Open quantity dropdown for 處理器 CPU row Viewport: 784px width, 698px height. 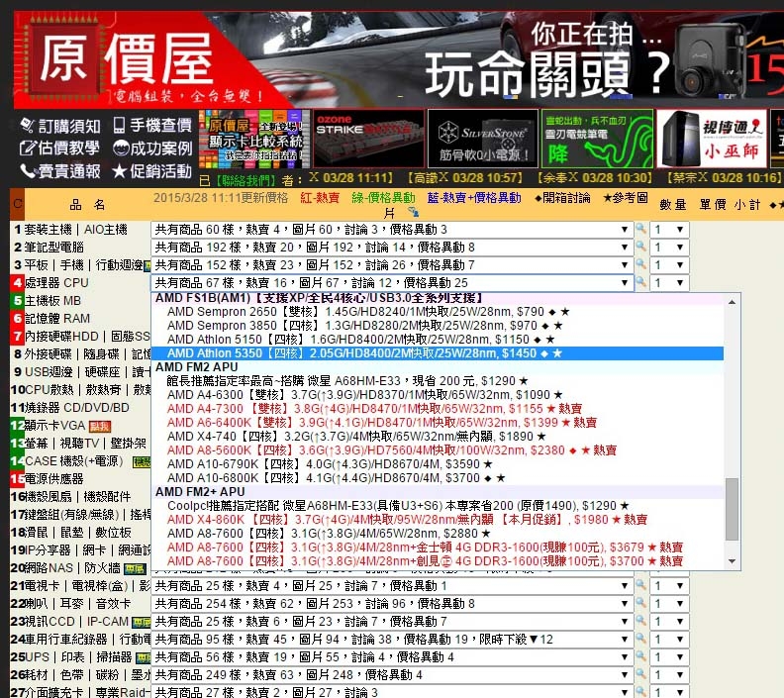pos(669,283)
